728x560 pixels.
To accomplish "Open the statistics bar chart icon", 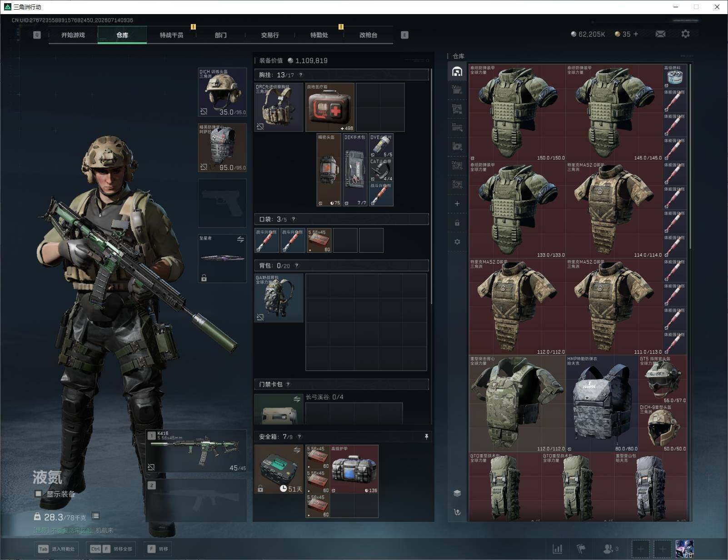I will point(558,549).
